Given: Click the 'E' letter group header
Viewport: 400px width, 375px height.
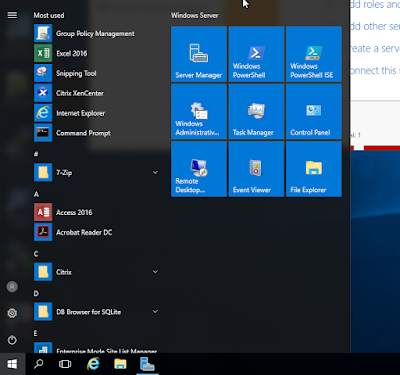Looking at the screenshot, I should coord(36,333).
